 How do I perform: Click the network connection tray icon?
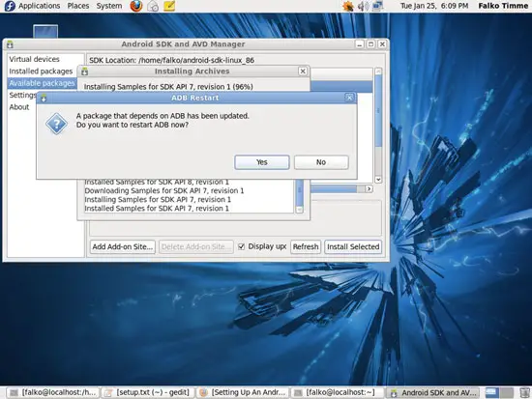point(377,6)
